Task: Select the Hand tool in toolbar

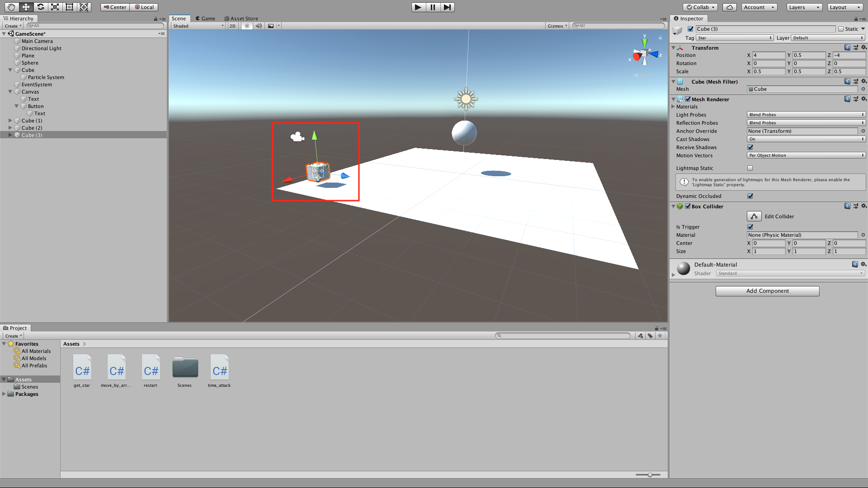Action: click(x=11, y=7)
